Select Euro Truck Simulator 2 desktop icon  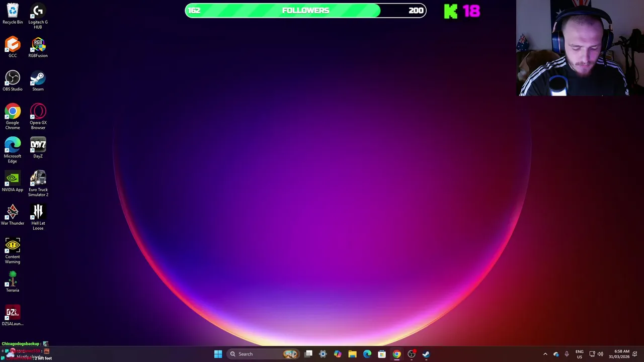(38, 184)
